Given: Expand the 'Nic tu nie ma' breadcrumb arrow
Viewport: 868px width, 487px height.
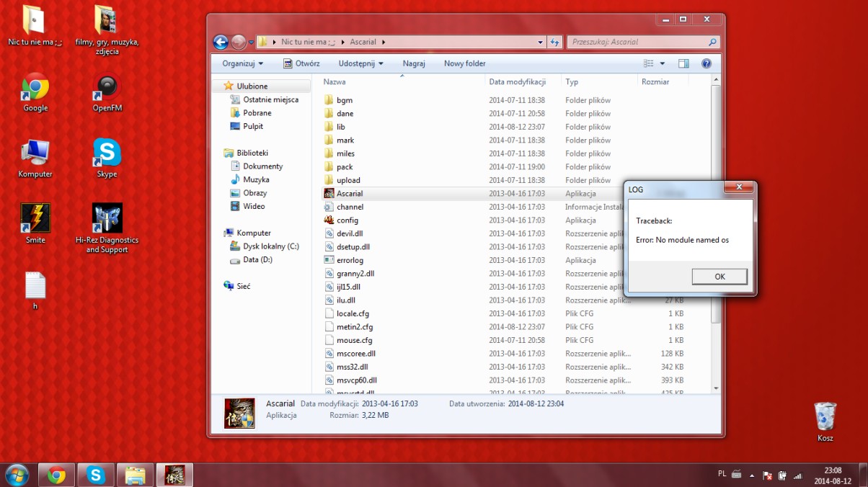Looking at the screenshot, I should tap(342, 43).
